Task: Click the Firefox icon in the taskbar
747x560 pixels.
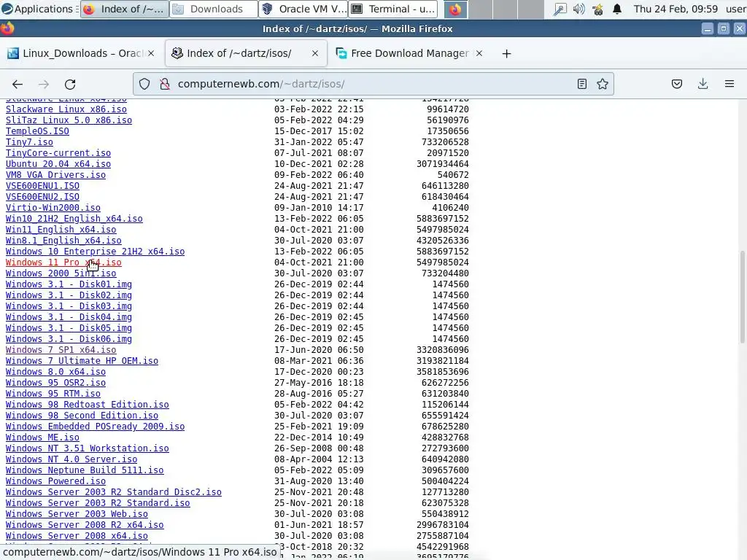Action: (x=455, y=9)
